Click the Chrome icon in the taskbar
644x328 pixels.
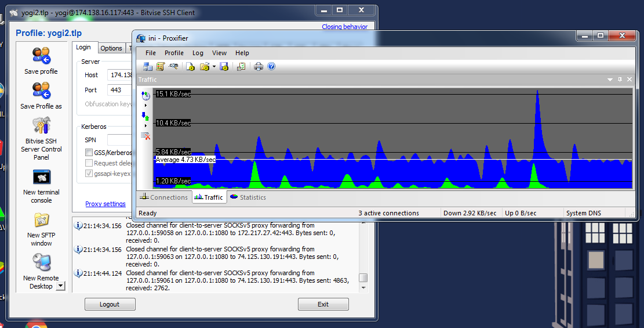pos(36,324)
